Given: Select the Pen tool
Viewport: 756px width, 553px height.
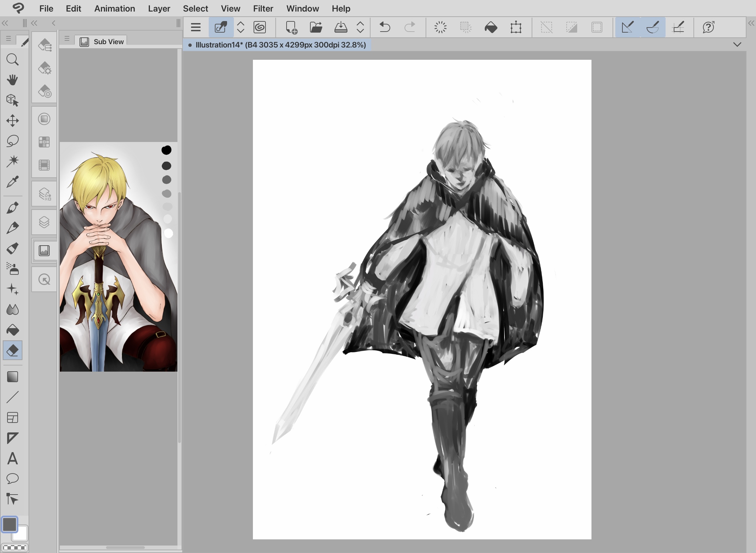Looking at the screenshot, I should [13, 208].
